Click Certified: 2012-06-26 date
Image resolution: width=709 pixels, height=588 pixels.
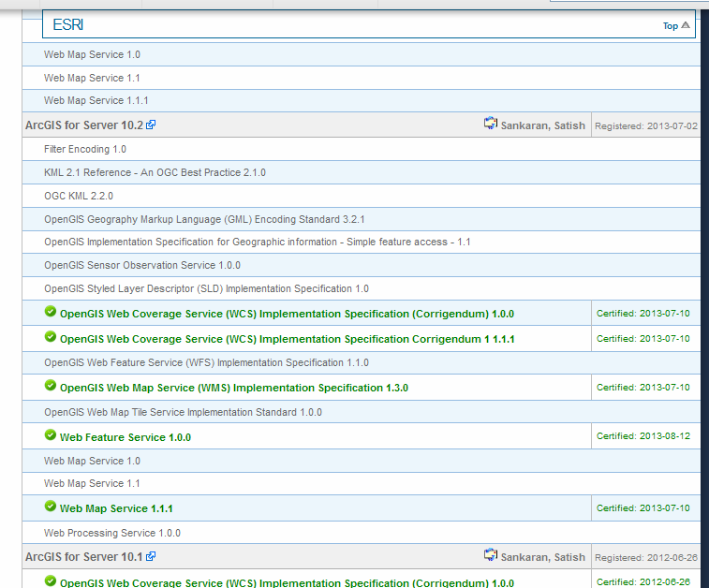coord(643,582)
